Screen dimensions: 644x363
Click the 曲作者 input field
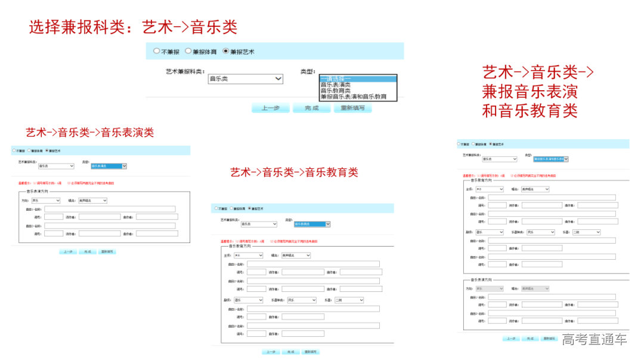click(x=360, y=272)
